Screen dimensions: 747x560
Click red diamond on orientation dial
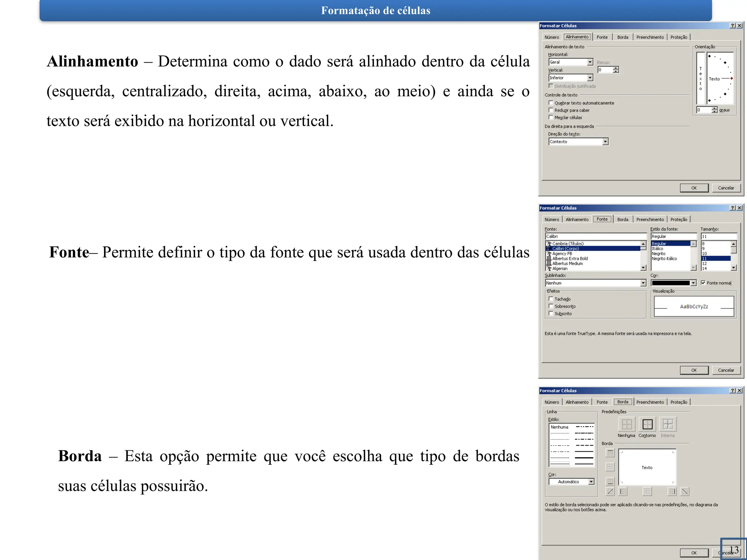pyautogui.click(x=732, y=78)
